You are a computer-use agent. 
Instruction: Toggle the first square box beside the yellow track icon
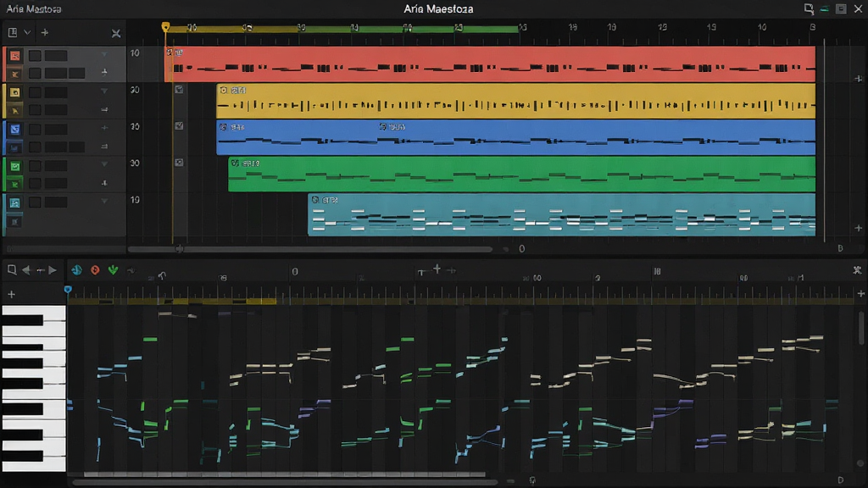point(35,92)
